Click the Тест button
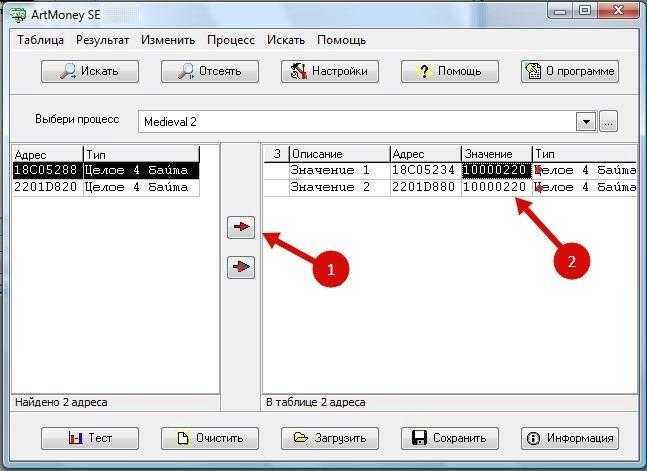The height and width of the screenshot is (471, 647). tap(90, 438)
